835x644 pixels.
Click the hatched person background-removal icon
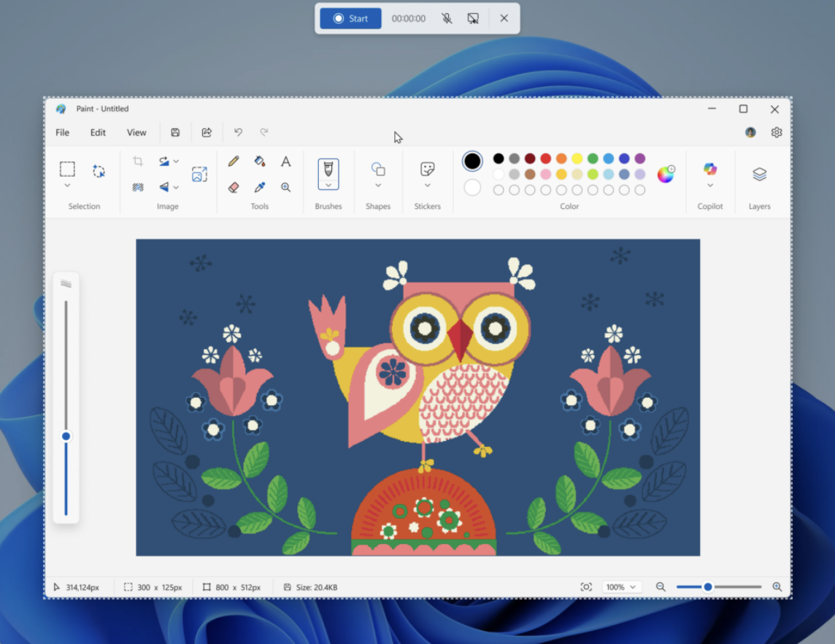pyautogui.click(x=138, y=187)
